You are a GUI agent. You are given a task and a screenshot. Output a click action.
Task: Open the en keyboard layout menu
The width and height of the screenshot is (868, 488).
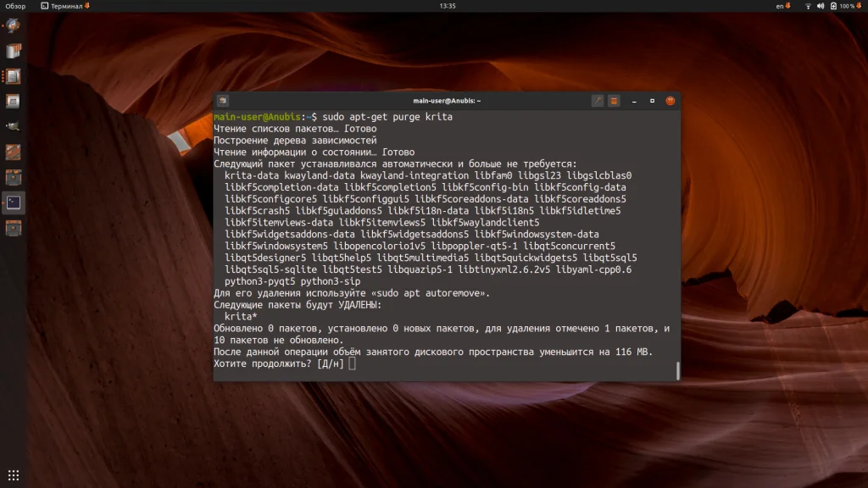click(x=782, y=6)
